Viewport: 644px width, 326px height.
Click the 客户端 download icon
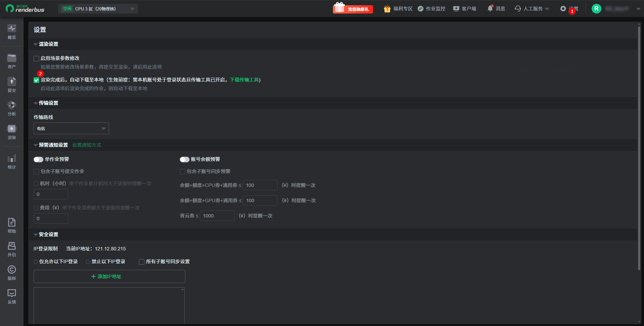456,9
